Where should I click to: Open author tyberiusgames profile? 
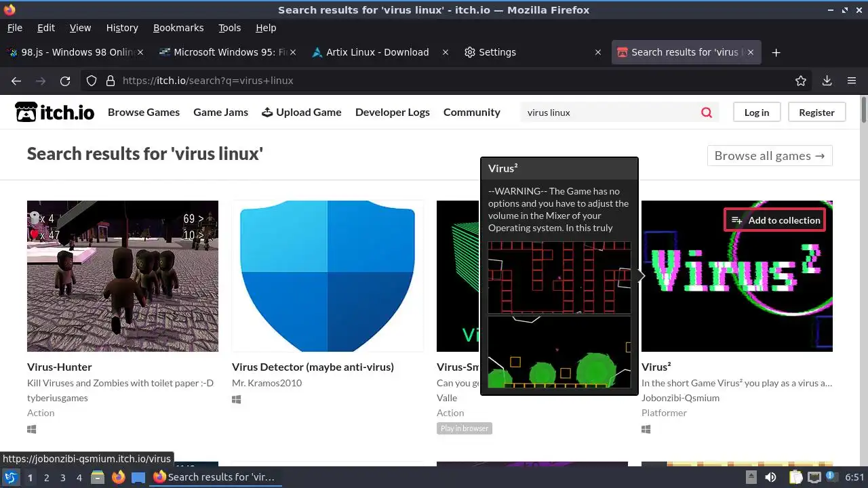pyautogui.click(x=58, y=398)
